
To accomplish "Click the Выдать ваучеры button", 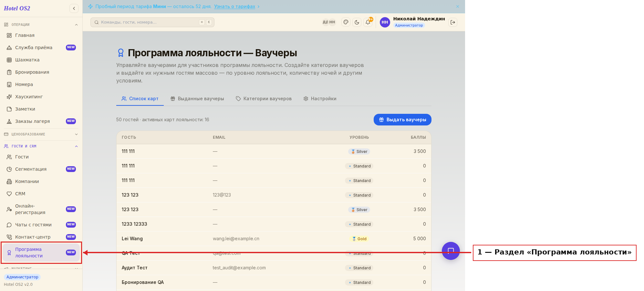I will coord(402,120).
